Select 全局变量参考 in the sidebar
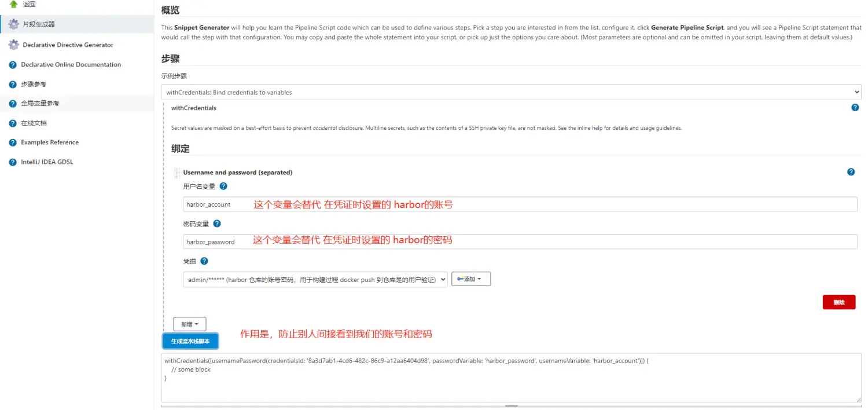Screen dimensions: 868x410 click(40, 104)
